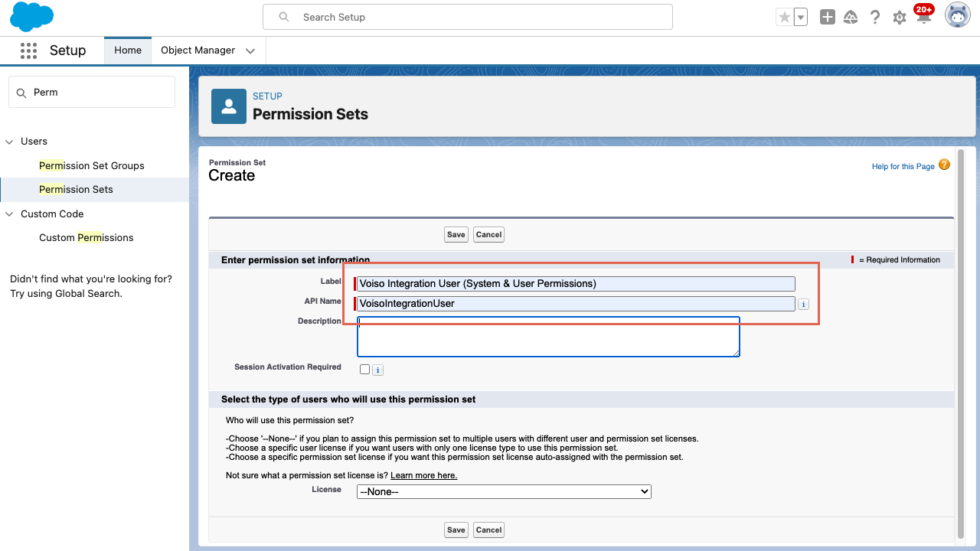Image resolution: width=980 pixels, height=551 pixels.
Task: Open Custom Permissions in sidebar
Action: pyautogui.click(x=87, y=237)
